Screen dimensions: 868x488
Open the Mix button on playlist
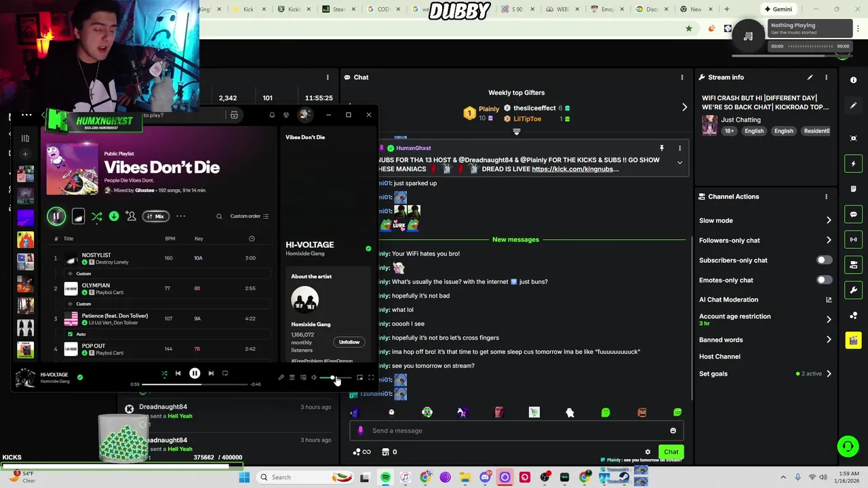[x=156, y=216]
